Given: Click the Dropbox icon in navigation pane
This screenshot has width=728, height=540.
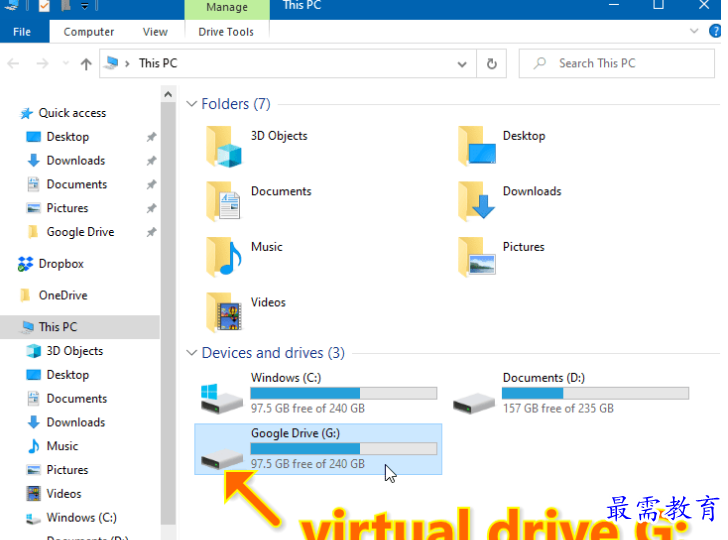Looking at the screenshot, I should coord(25,264).
